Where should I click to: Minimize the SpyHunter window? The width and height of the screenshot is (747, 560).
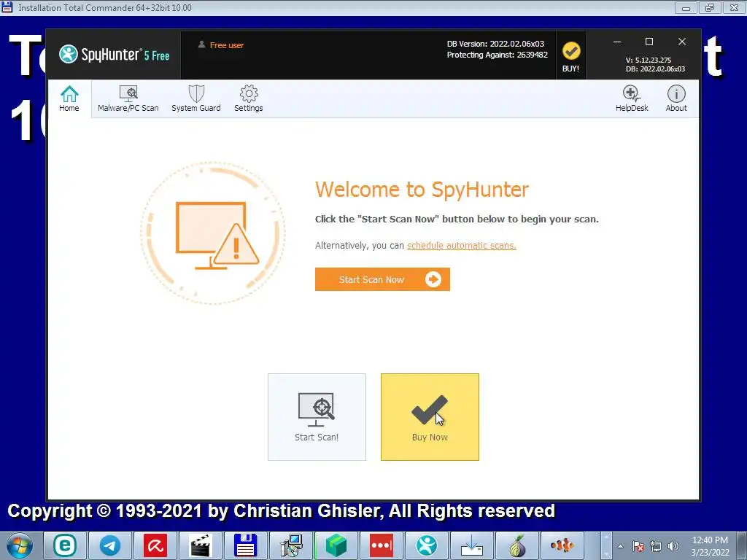tap(617, 42)
